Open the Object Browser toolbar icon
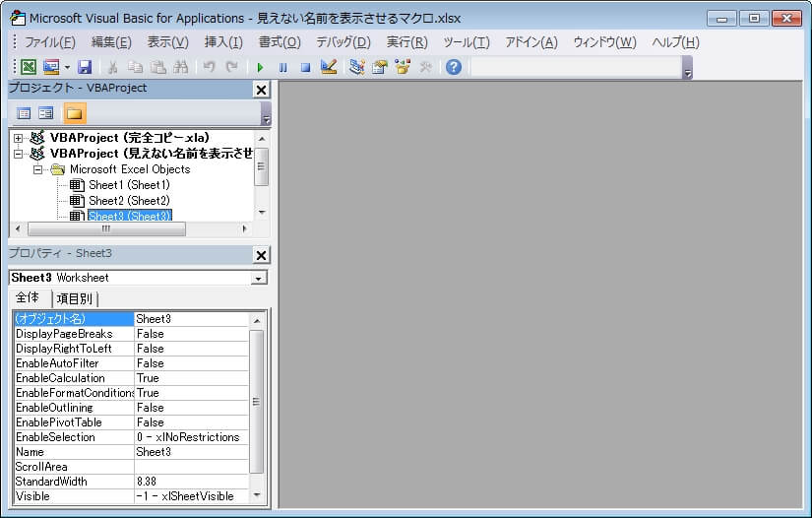The width and height of the screenshot is (812, 518). coord(403,67)
